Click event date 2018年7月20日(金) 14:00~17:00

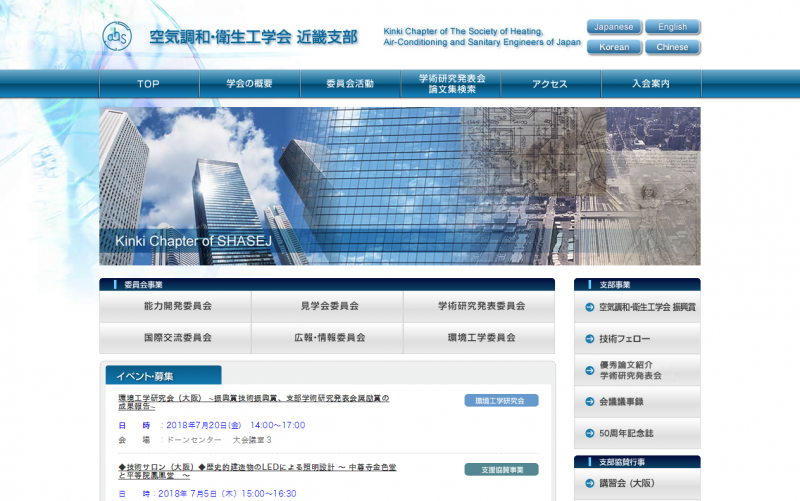coord(236,425)
